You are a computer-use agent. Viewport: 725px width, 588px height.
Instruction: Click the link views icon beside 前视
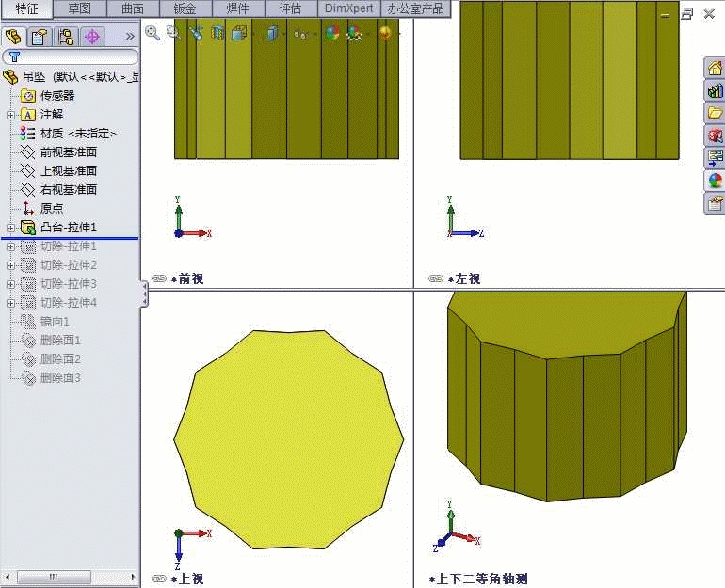(x=158, y=278)
